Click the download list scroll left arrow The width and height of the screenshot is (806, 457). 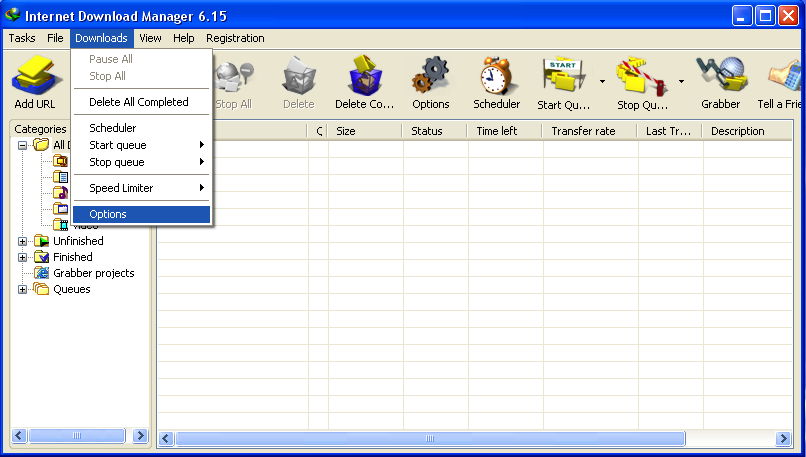166,438
